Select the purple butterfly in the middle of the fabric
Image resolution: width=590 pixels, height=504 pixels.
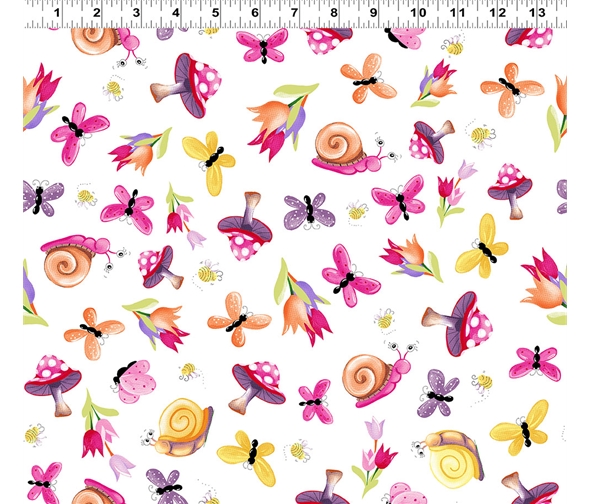(x=309, y=211)
